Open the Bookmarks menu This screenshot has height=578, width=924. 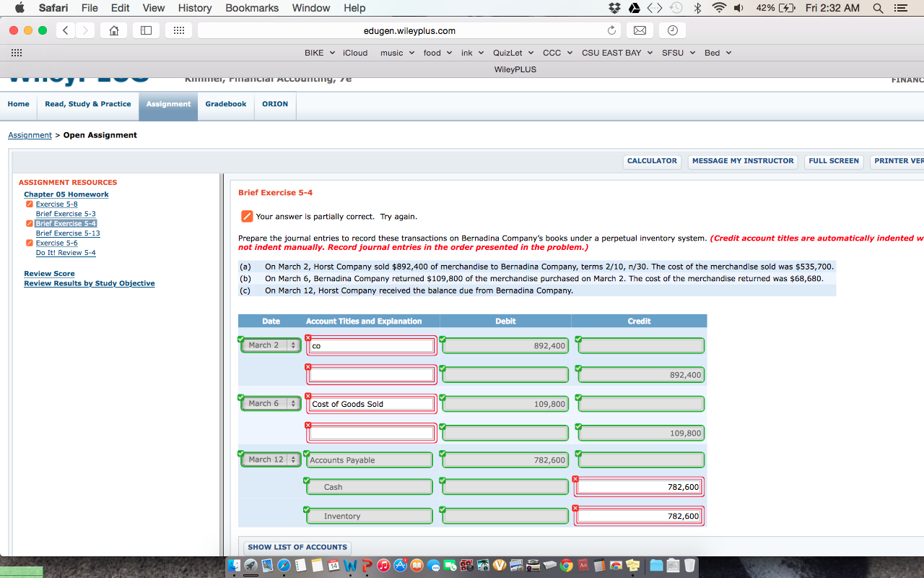[x=252, y=8]
